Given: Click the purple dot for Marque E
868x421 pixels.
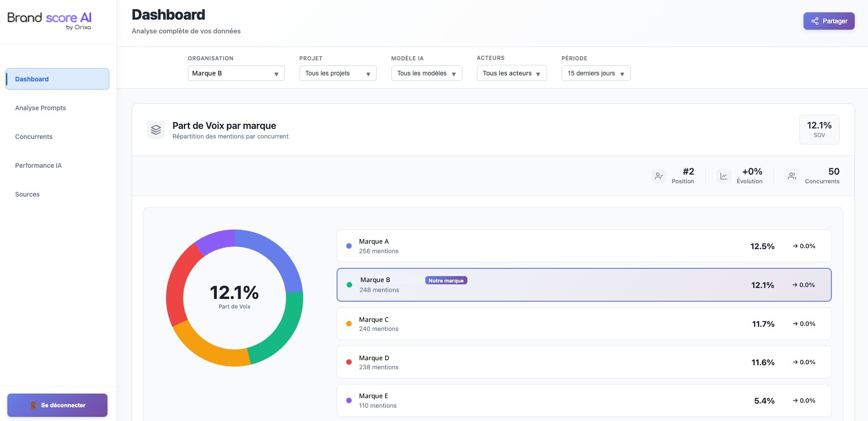Looking at the screenshot, I should [349, 400].
